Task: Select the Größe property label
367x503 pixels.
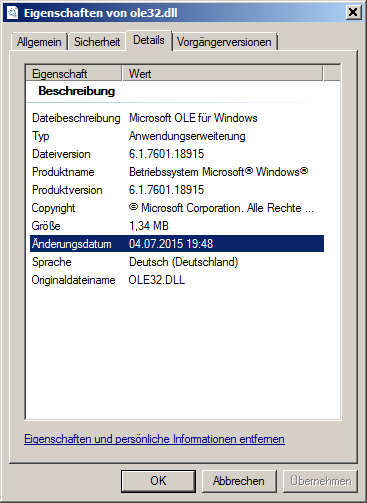Action: 46,226
